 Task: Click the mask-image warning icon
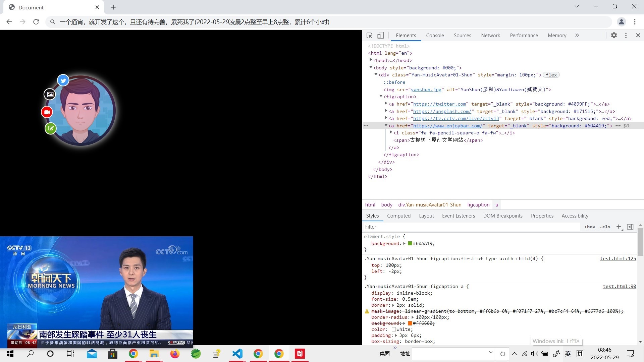tap(367, 311)
